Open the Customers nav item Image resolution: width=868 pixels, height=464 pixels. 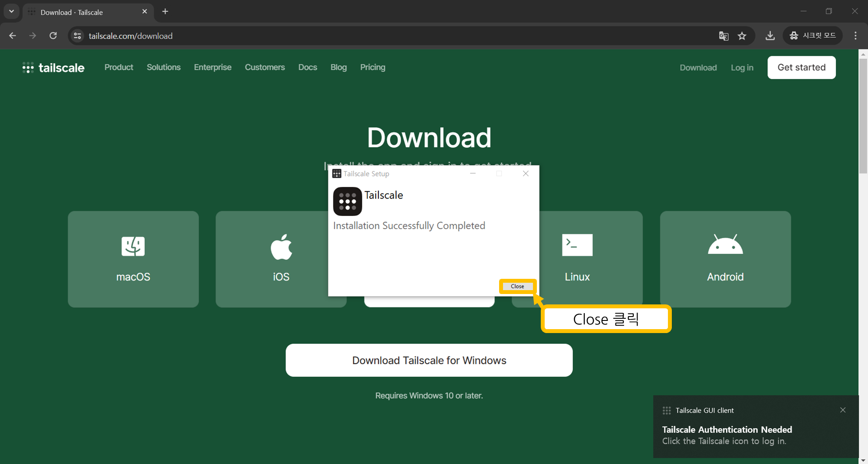[265, 67]
